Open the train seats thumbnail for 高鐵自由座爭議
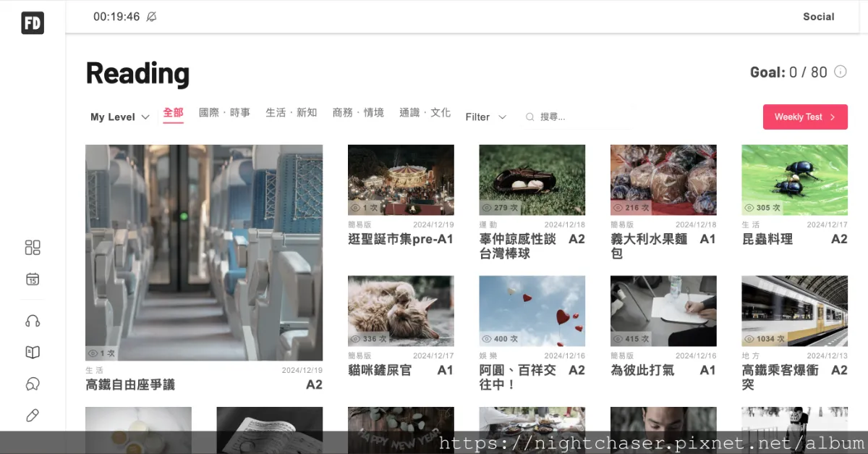868x454 pixels. [204, 253]
